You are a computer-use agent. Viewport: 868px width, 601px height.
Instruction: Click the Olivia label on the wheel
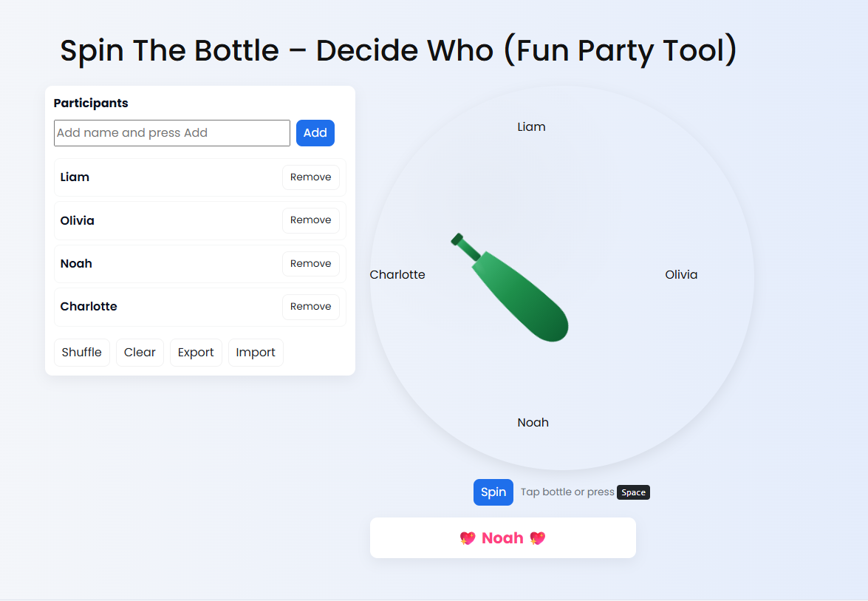(x=681, y=275)
